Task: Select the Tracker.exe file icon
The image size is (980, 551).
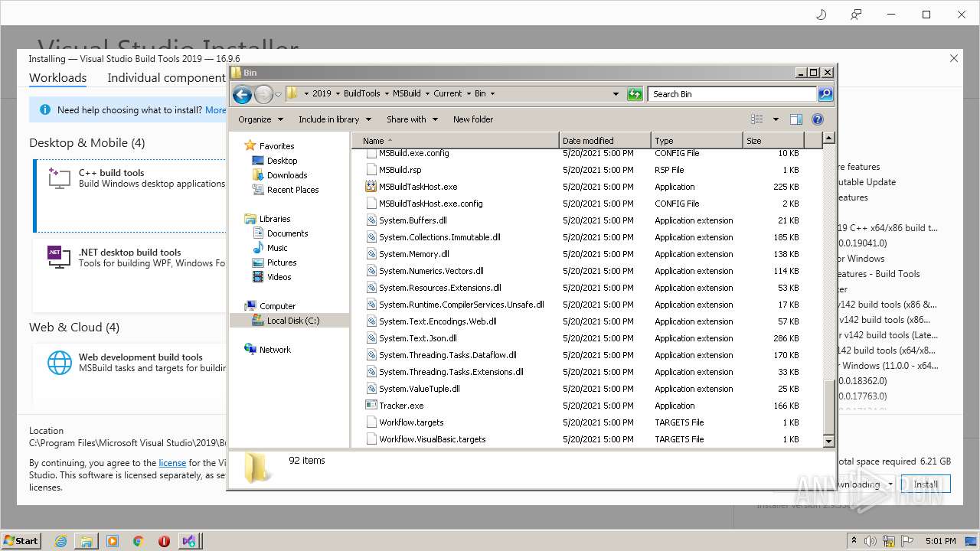Action: (x=371, y=406)
